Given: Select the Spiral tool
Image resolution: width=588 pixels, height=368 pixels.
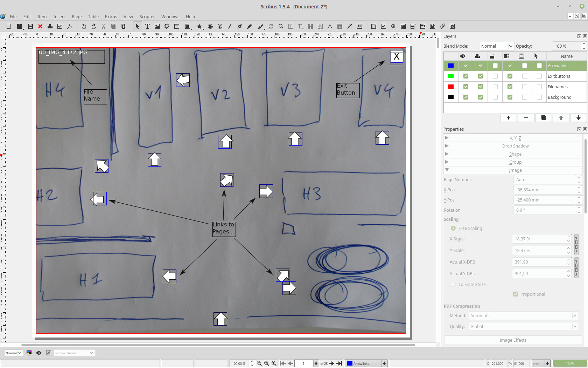Looking at the screenshot, I should point(220,26).
